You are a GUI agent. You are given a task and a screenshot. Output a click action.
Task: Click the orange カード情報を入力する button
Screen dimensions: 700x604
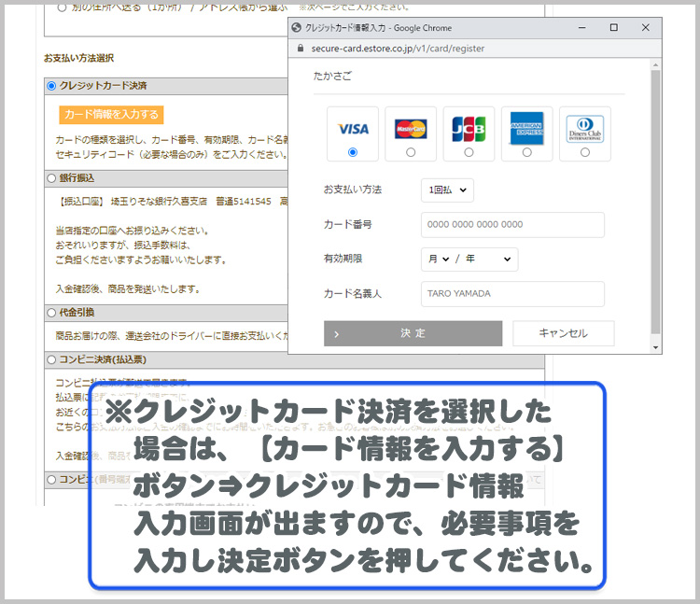[111, 115]
